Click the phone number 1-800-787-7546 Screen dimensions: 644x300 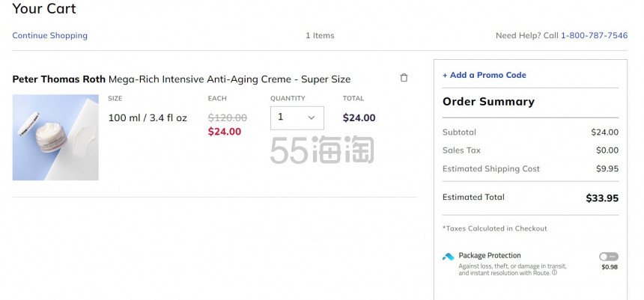595,35
